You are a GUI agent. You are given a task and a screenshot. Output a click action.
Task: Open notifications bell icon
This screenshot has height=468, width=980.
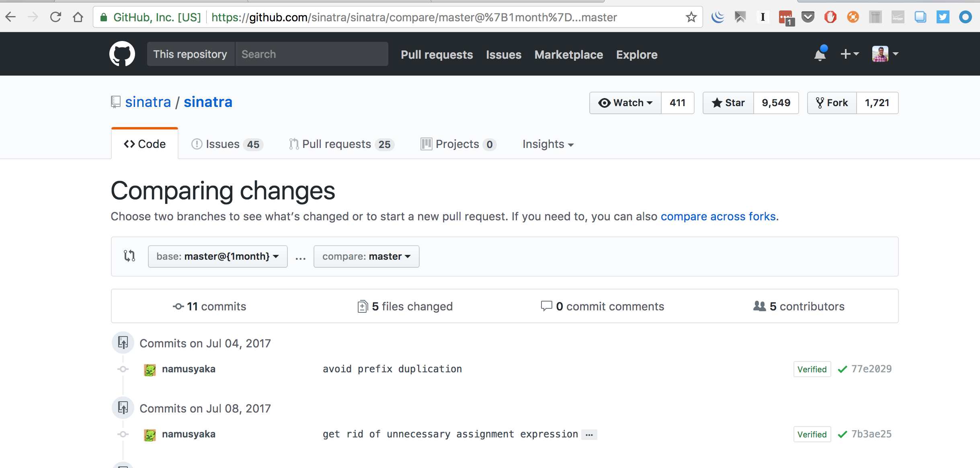(820, 54)
